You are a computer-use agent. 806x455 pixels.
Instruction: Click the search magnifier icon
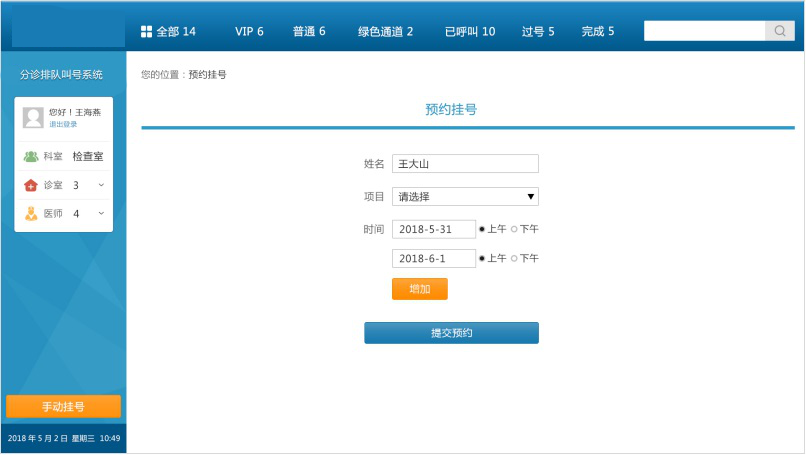(780, 31)
